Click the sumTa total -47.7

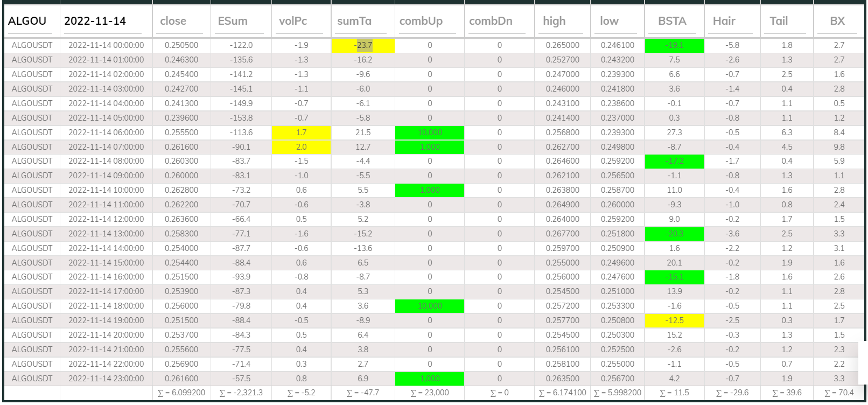(363, 393)
